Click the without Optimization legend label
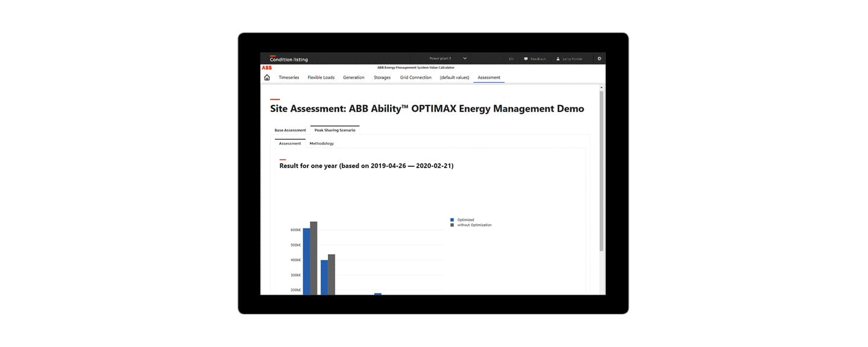The height and width of the screenshot is (347, 868). point(474,225)
